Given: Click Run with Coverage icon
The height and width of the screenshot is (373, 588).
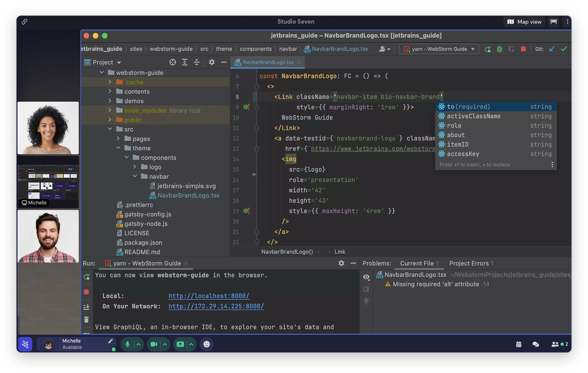Looking at the screenshot, I should point(511,49).
